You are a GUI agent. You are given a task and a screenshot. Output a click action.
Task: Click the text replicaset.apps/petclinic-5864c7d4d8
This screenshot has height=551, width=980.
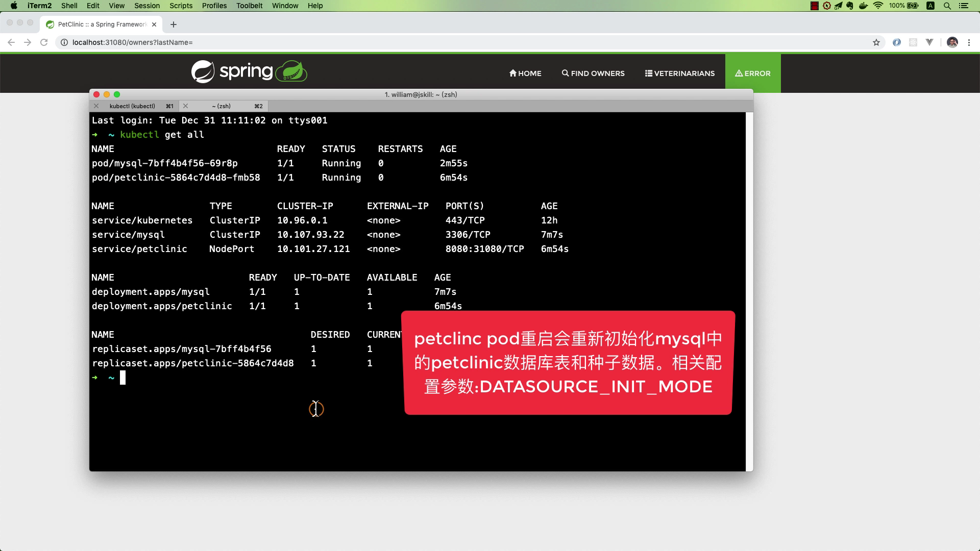[193, 363]
